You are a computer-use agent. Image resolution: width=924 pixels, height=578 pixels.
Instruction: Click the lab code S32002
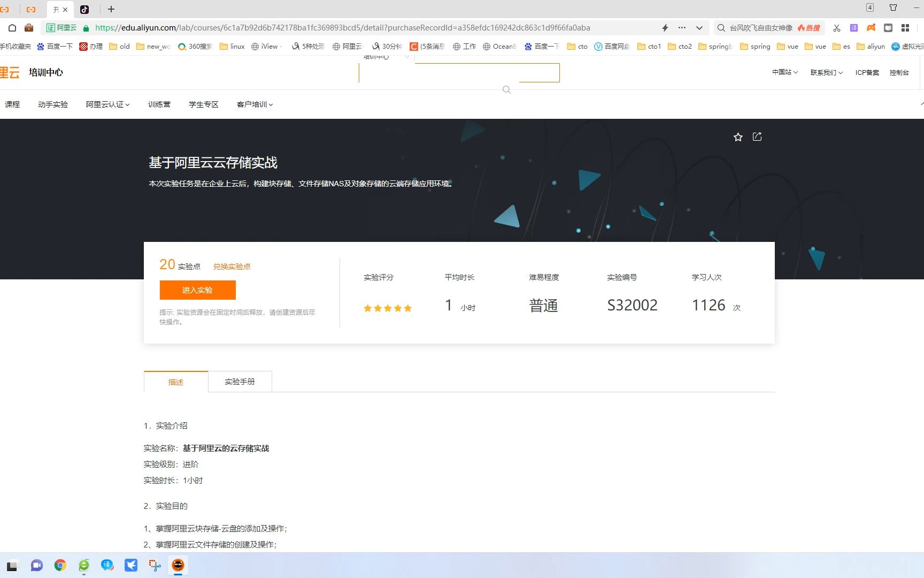click(x=632, y=305)
